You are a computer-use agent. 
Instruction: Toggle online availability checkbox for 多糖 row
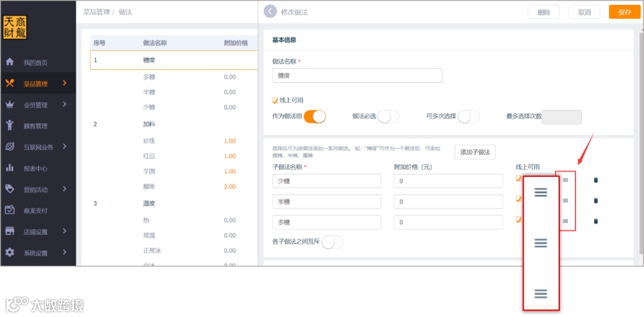(x=519, y=220)
